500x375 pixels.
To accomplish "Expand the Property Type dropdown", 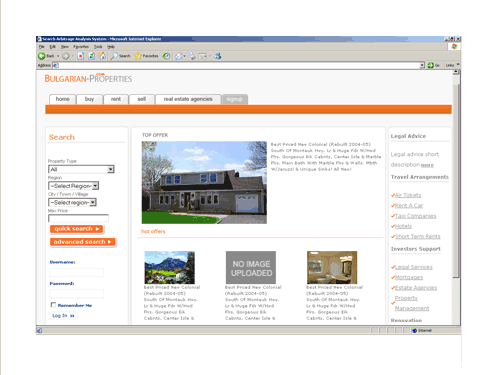I will [81, 169].
